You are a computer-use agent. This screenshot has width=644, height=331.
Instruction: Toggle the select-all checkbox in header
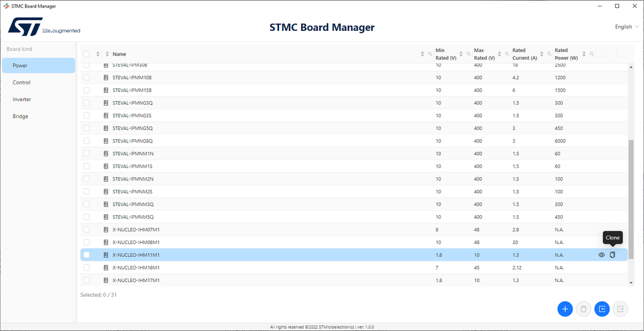pos(86,54)
